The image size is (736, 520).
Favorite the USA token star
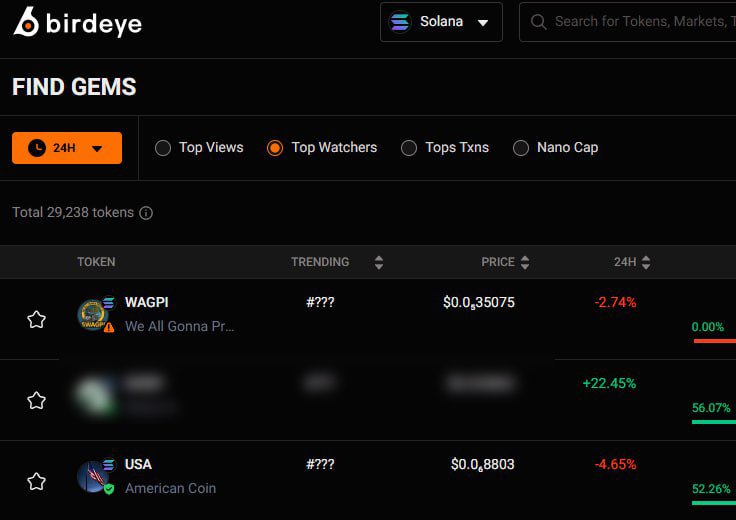click(x=36, y=482)
